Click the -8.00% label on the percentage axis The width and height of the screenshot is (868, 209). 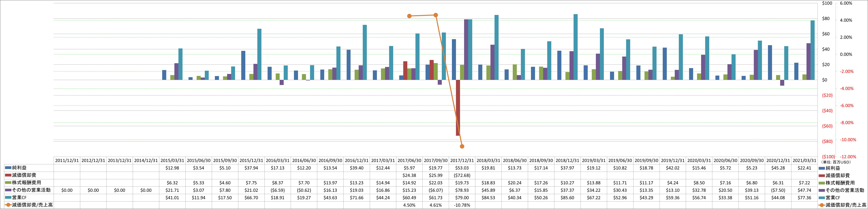pyautogui.click(x=847, y=123)
